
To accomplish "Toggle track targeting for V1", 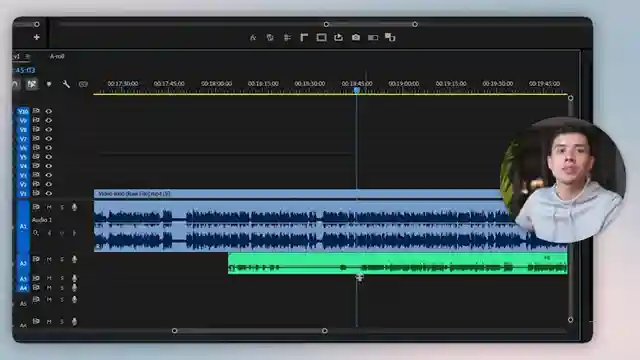I will click(x=23, y=193).
